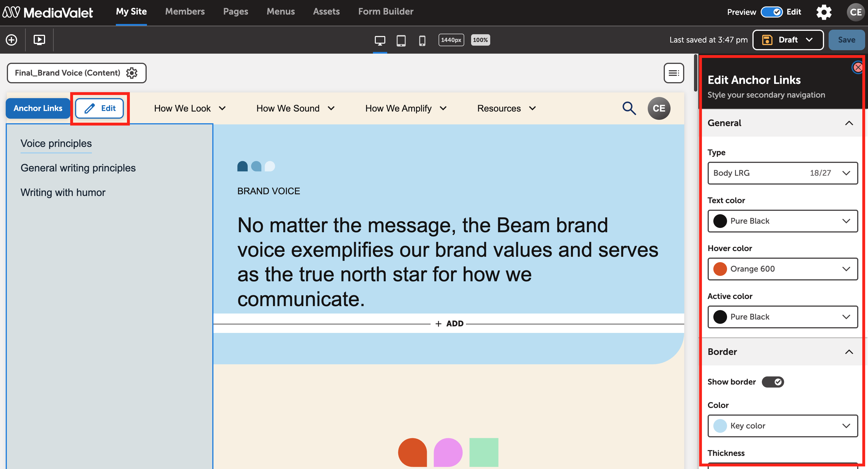Click the Edit anchor links button
The height and width of the screenshot is (469, 868).
pos(99,108)
